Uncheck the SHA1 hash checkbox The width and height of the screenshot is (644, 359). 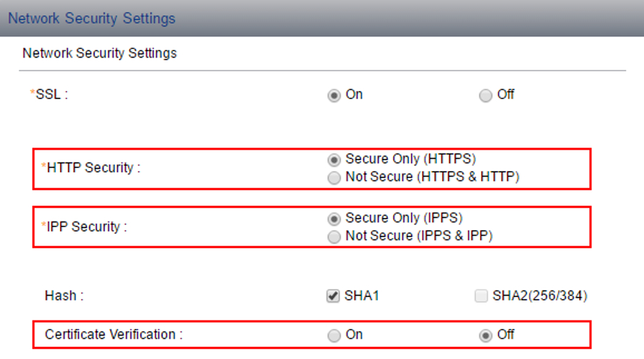coord(332,296)
